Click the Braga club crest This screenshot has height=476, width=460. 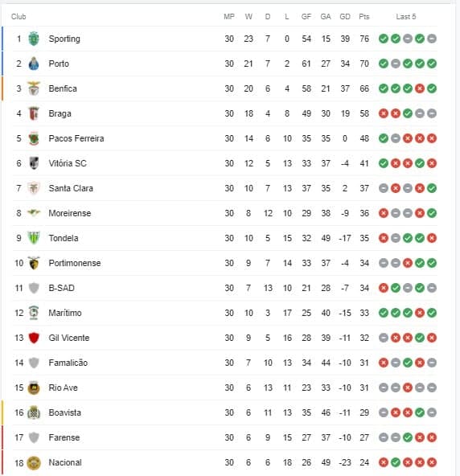[x=34, y=113]
